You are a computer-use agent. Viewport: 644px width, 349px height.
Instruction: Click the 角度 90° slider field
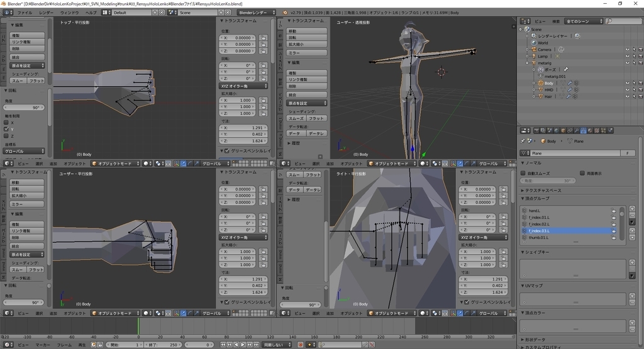click(x=24, y=108)
